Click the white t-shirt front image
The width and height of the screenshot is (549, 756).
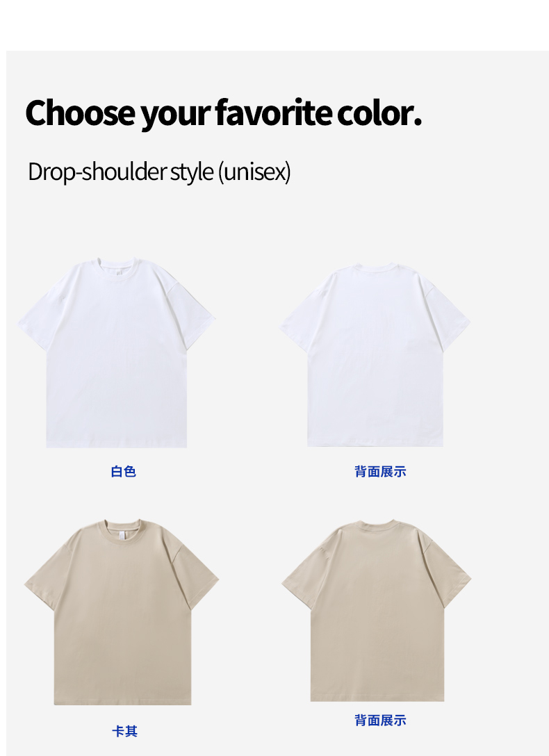116,352
